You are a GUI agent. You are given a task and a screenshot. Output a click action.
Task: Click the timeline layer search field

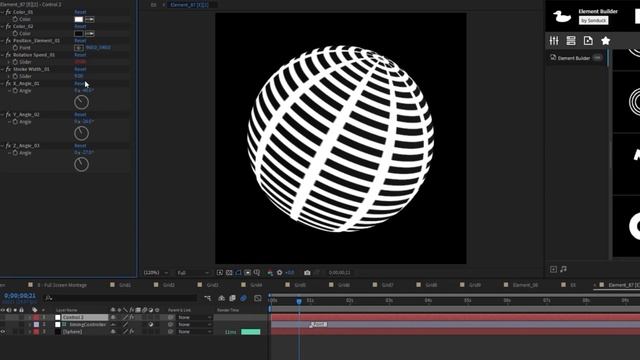[x=120, y=298]
